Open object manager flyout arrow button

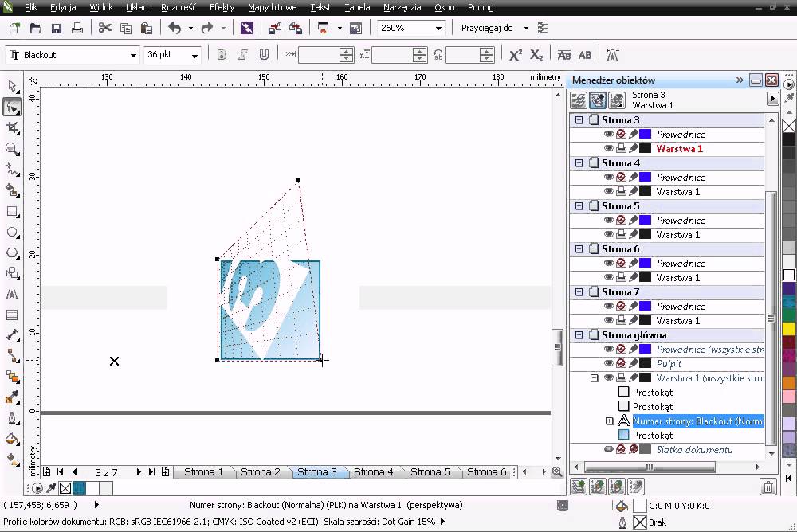click(772, 99)
